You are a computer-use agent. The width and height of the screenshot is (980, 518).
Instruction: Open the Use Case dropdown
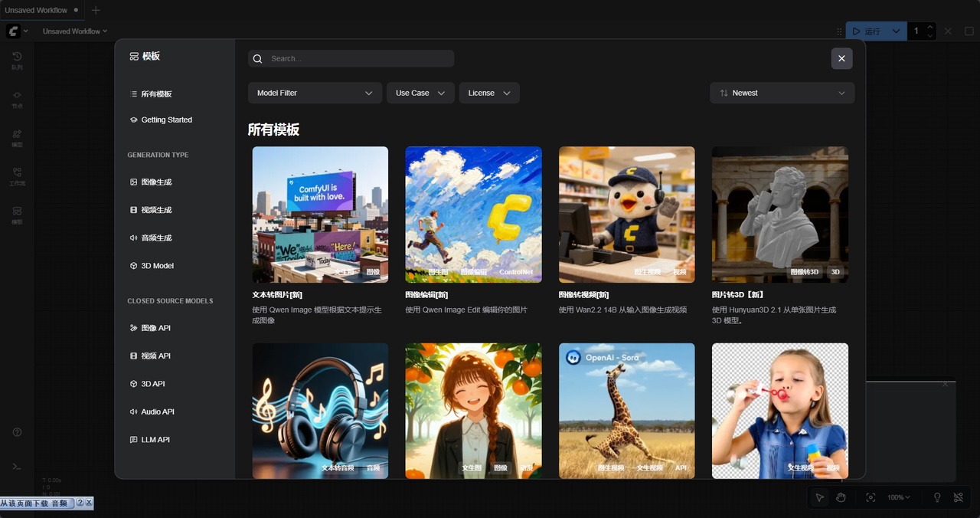pos(420,93)
